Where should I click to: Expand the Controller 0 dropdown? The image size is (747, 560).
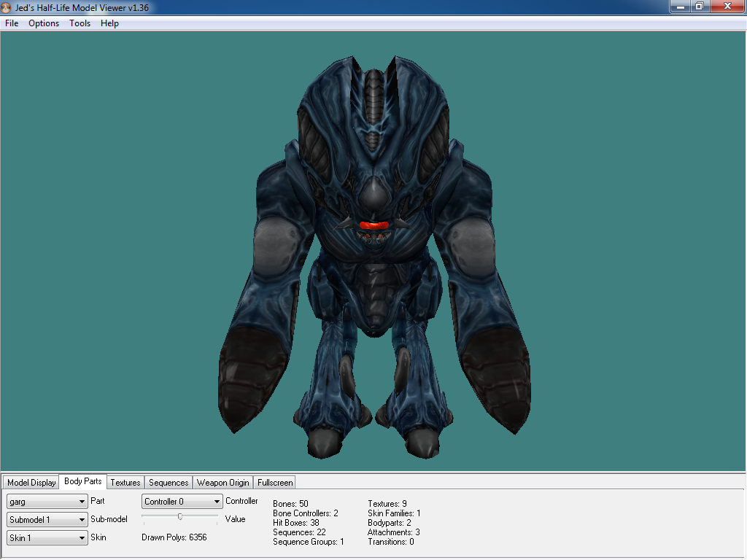pyautogui.click(x=182, y=502)
